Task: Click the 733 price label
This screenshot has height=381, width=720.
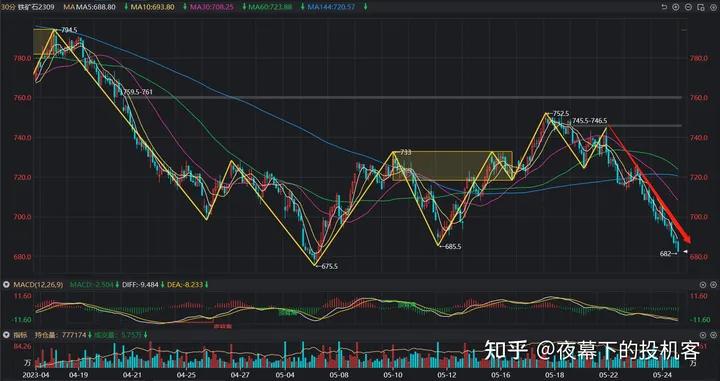Action: 406,152
